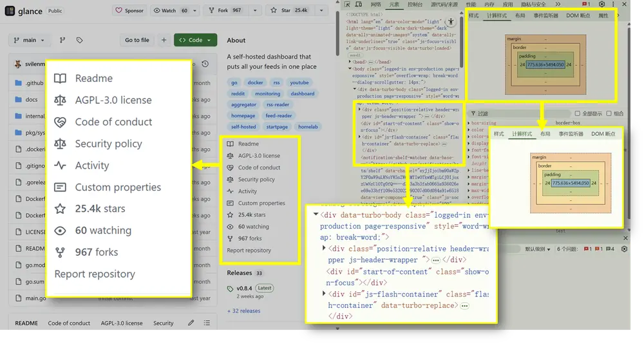Switch to the 源代码/来源 DevTools tab
The width and height of the screenshot is (644, 344).
pos(444,5)
